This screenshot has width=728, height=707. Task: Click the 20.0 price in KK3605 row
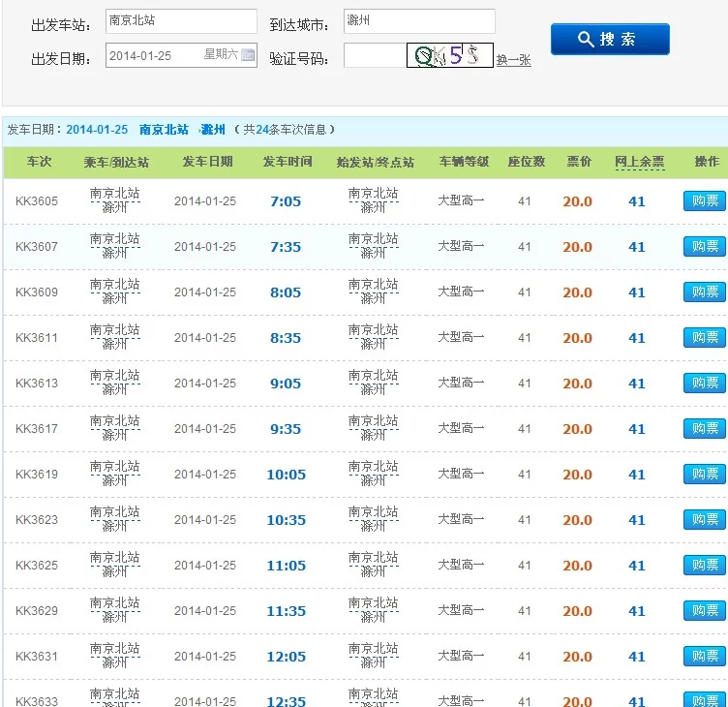pos(578,201)
